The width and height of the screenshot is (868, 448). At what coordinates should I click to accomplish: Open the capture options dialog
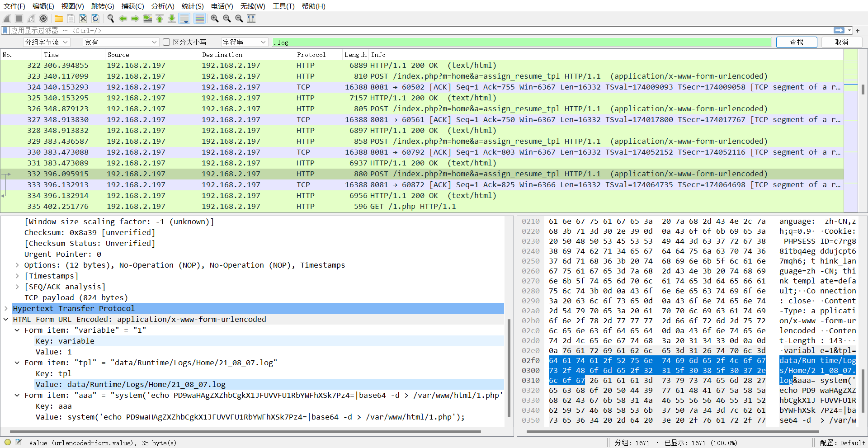43,19
